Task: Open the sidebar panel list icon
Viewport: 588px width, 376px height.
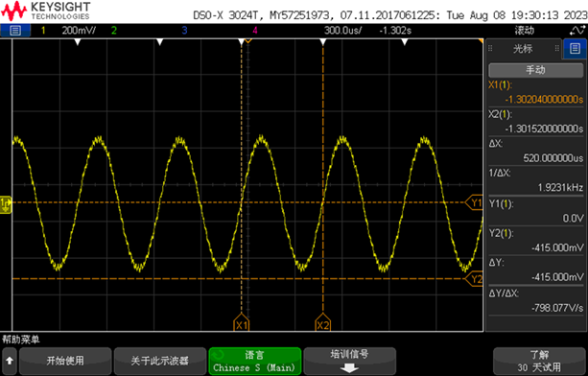Action: 575,48
